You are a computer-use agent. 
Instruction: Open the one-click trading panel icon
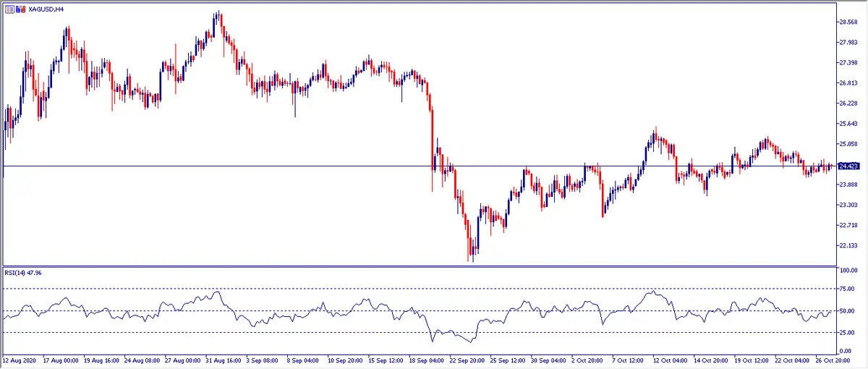click(x=9, y=9)
